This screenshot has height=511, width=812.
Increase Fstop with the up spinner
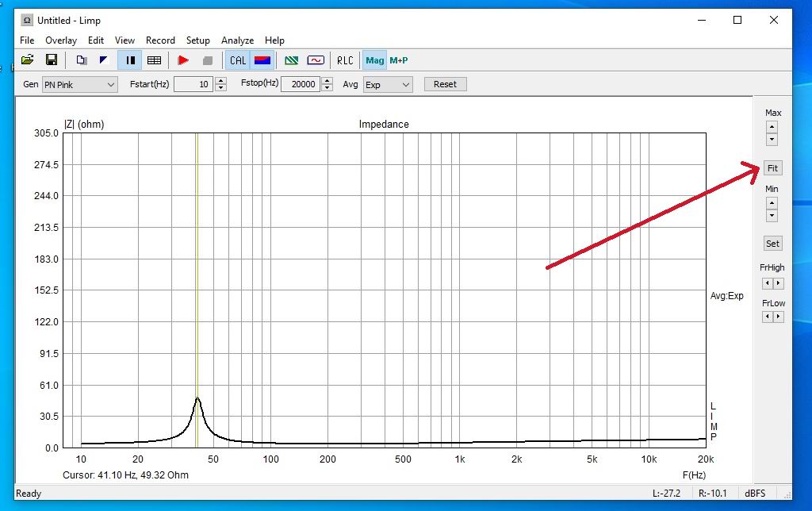(x=327, y=80)
